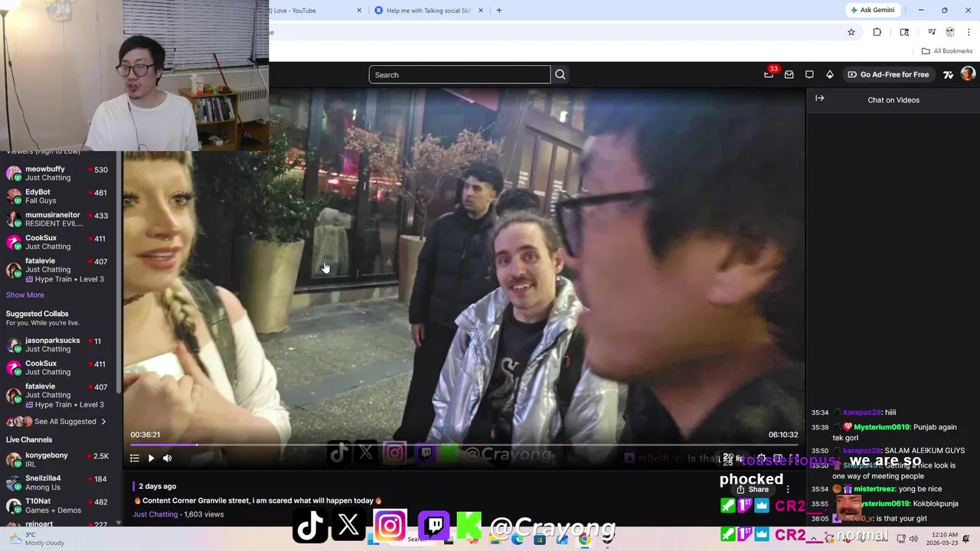The height and width of the screenshot is (551, 980).
Task: Open the meowbuffy channel
Action: tap(57, 173)
